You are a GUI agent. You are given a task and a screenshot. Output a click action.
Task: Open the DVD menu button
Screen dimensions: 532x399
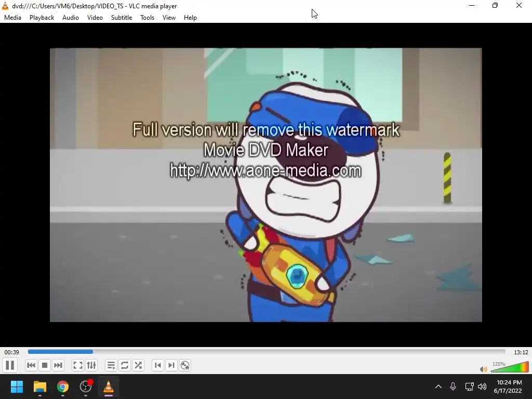tap(185, 365)
